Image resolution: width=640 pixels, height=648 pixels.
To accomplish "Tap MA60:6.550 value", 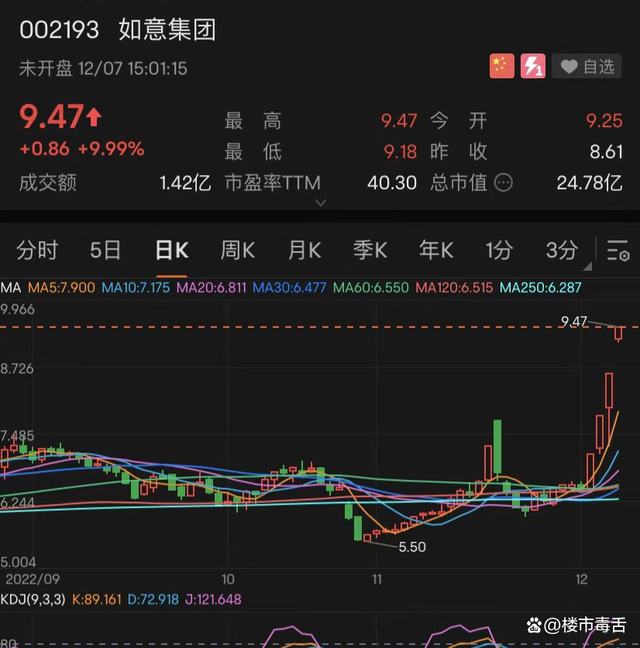I will 371,288.
